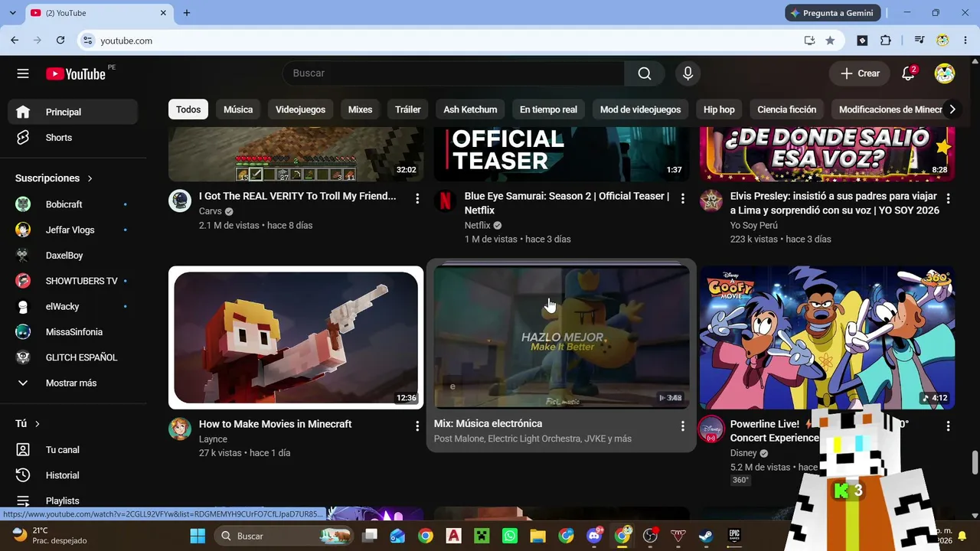Open the Windows Start menu

(198, 536)
